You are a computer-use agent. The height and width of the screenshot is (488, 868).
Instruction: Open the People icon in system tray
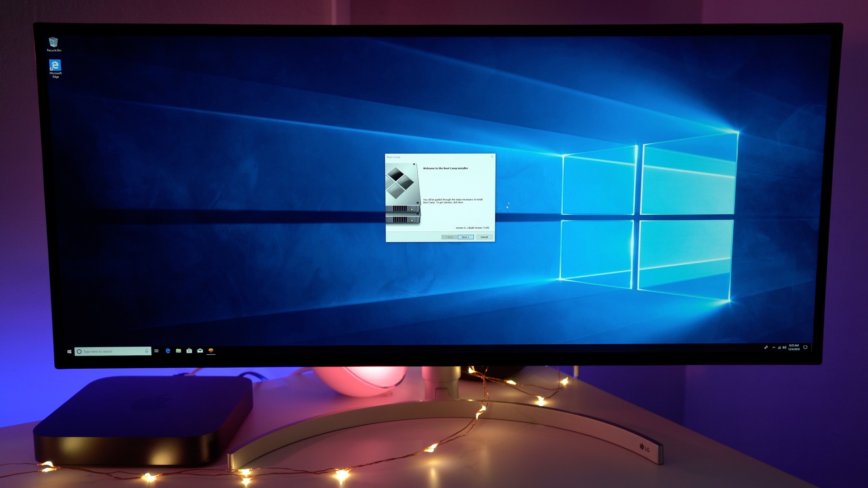coord(766,348)
